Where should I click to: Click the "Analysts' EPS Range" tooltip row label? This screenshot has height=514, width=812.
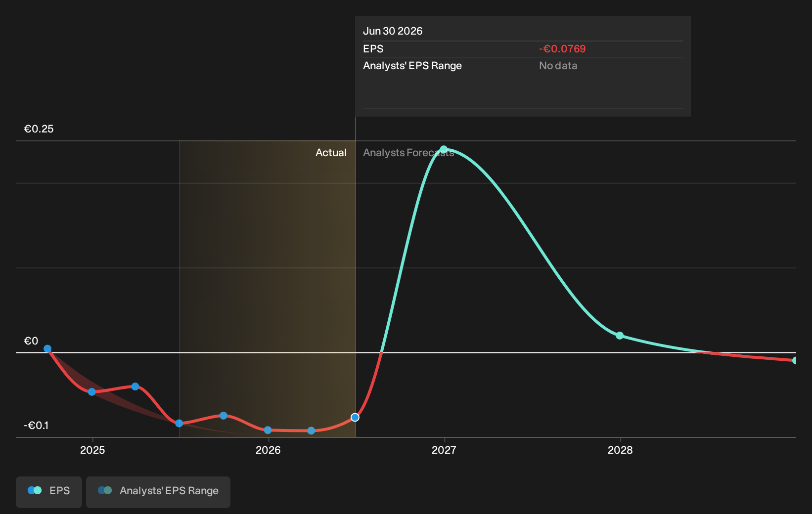tap(412, 66)
